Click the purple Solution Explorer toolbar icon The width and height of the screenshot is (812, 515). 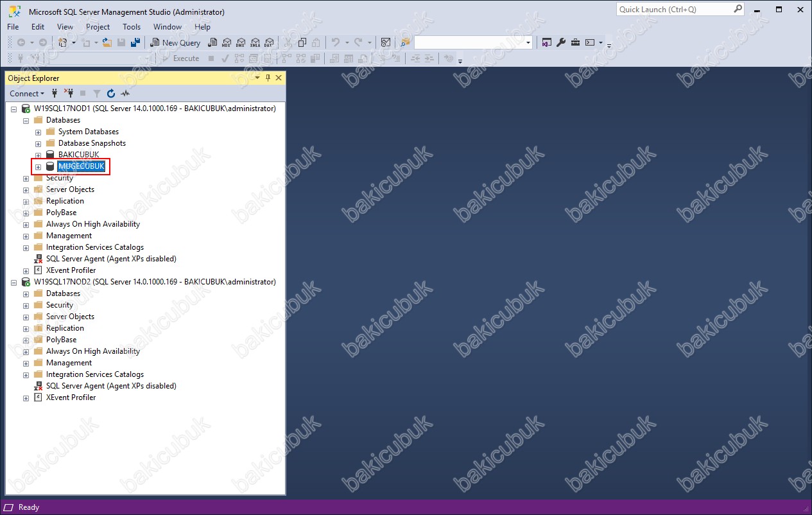tap(546, 42)
